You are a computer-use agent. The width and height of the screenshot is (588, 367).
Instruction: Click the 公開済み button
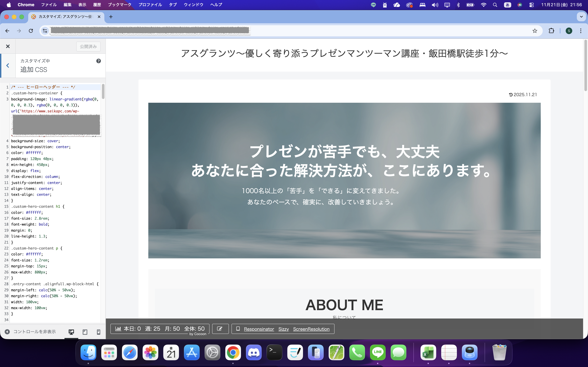coord(88,46)
